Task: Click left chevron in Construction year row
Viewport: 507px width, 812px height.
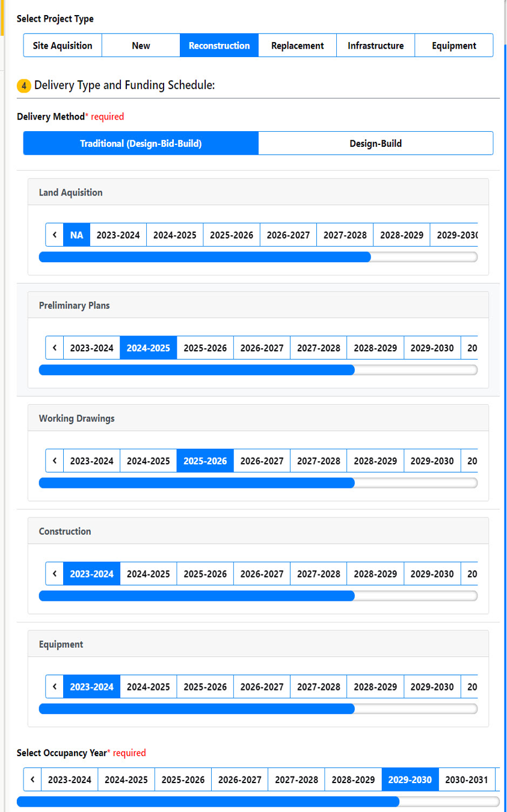Action: pyautogui.click(x=55, y=574)
